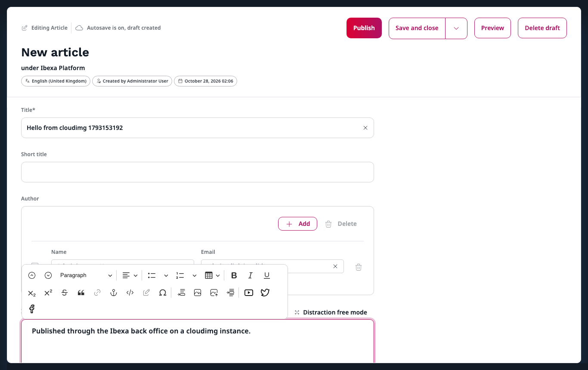Move block down with the down-arrow circle
This screenshot has width=588, height=370.
(x=48, y=275)
